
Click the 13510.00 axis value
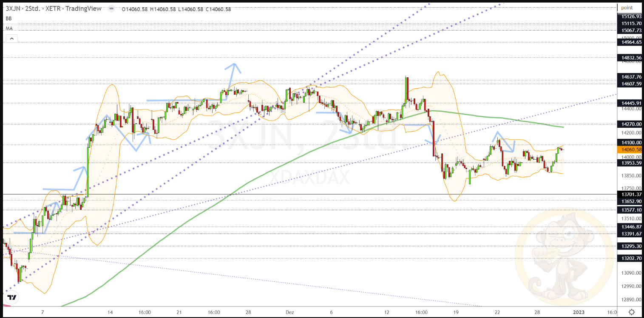pos(631,219)
